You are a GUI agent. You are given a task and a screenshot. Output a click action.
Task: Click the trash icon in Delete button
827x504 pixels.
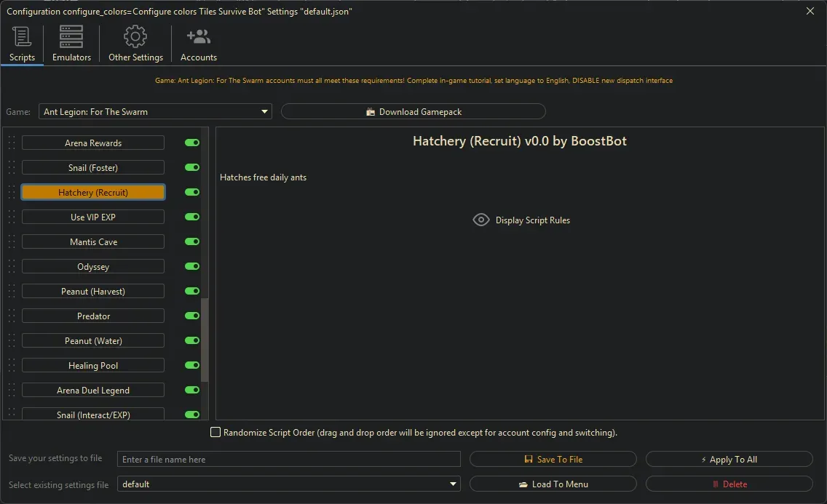coord(716,484)
